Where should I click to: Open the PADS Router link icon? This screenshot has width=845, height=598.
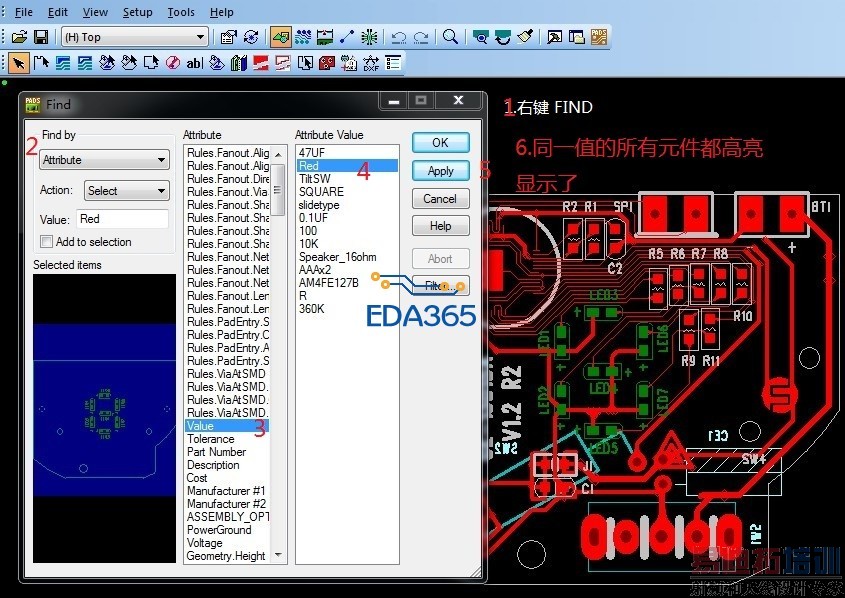[599, 37]
